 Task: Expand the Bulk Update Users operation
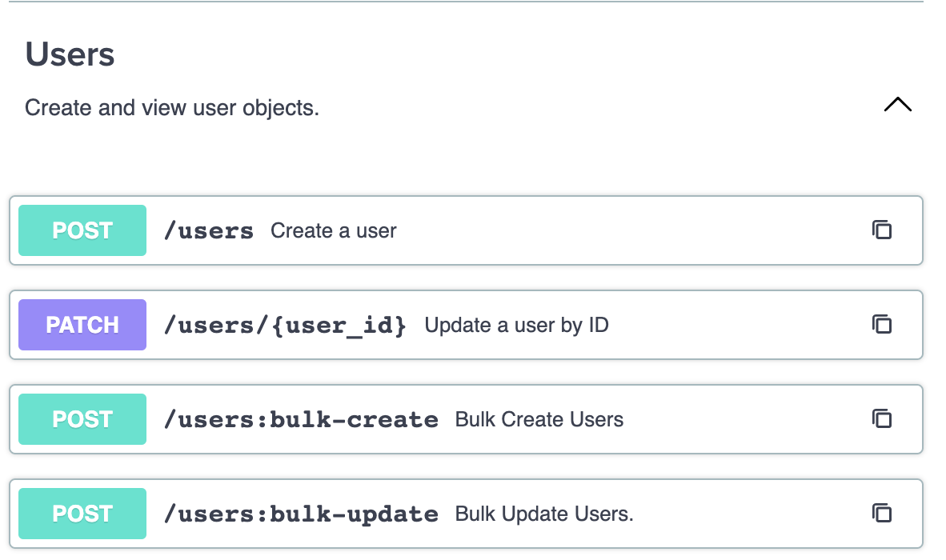point(466,514)
